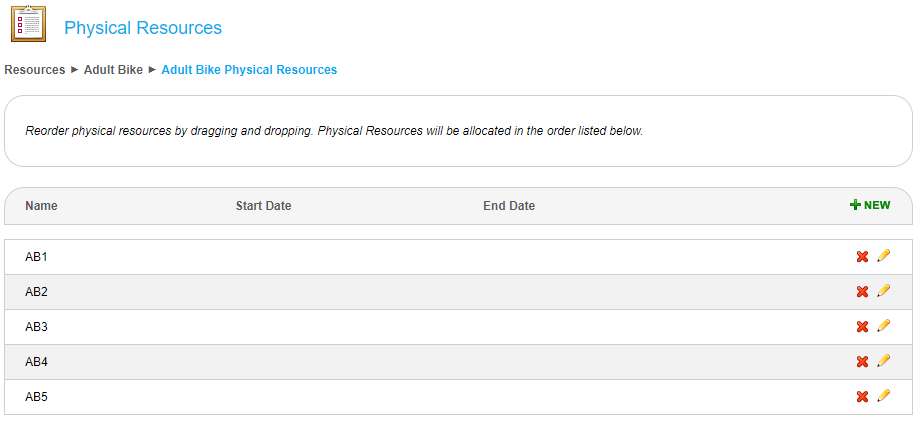
Task: Click the Start Date column header
Action: click(x=263, y=206)
